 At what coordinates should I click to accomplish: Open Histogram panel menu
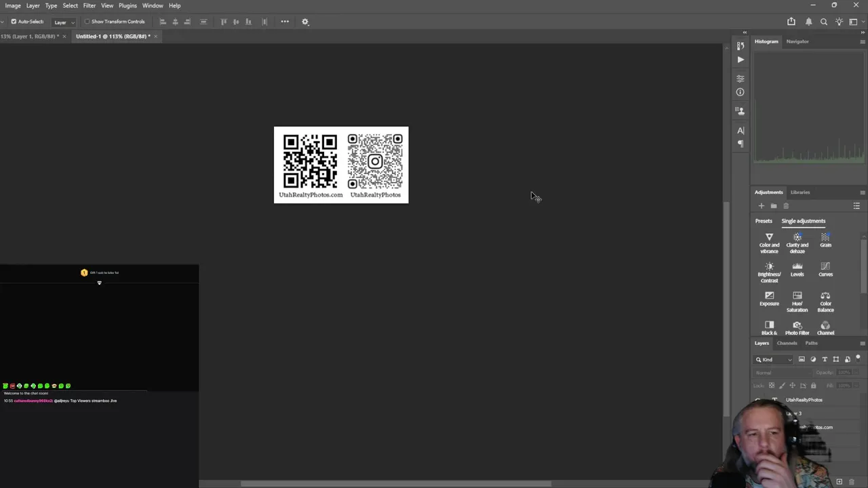pos(863,41)
